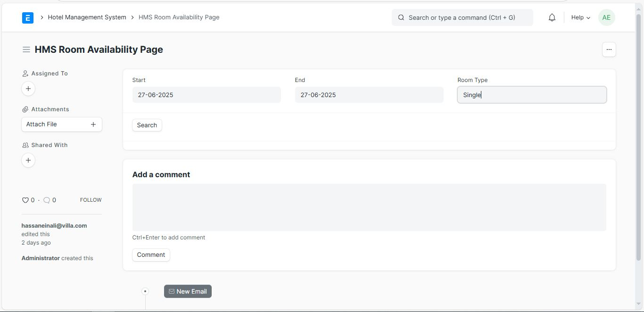Click the Comment button
Viewport: 644px width, 312px height.
point(151,255)
